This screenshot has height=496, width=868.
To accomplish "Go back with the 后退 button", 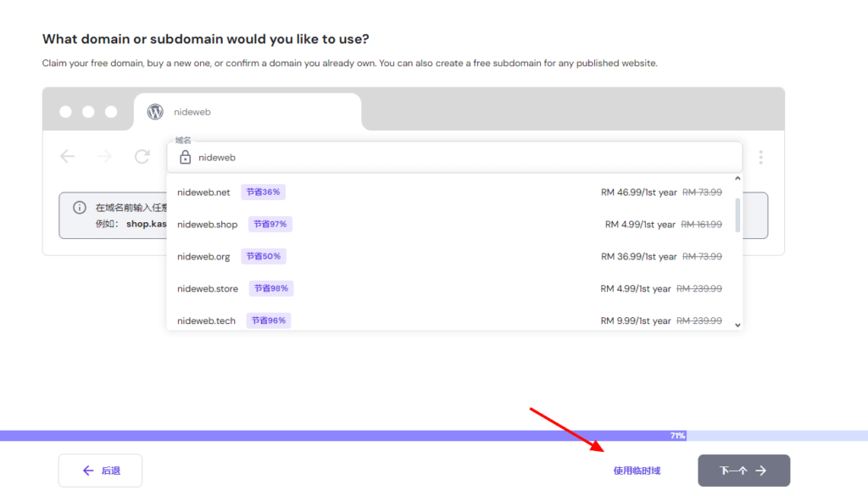I will point(100,471).
